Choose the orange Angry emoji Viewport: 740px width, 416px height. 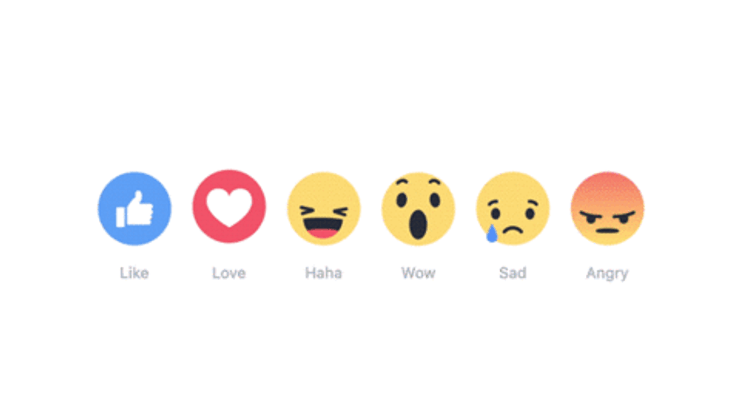point(607,208)
